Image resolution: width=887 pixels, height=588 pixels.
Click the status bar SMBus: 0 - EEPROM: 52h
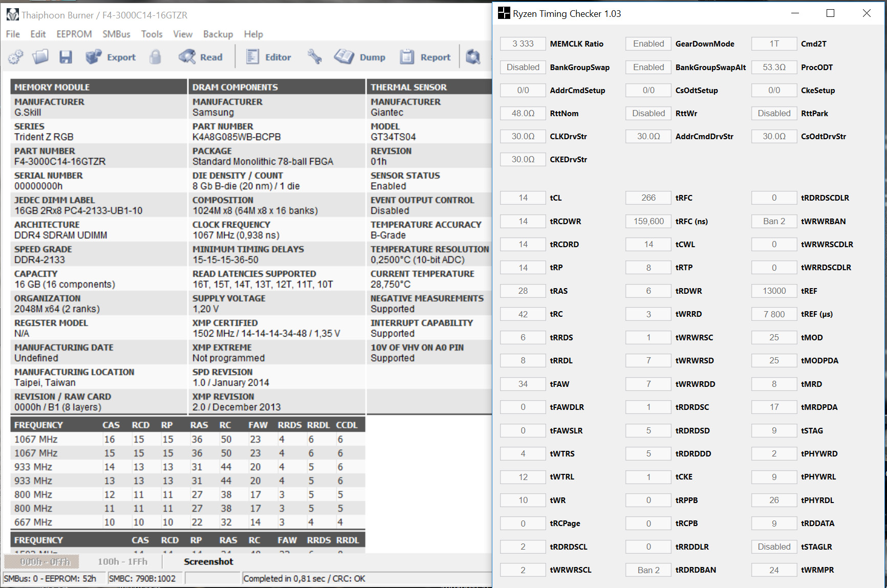click(x=50, y=579)
